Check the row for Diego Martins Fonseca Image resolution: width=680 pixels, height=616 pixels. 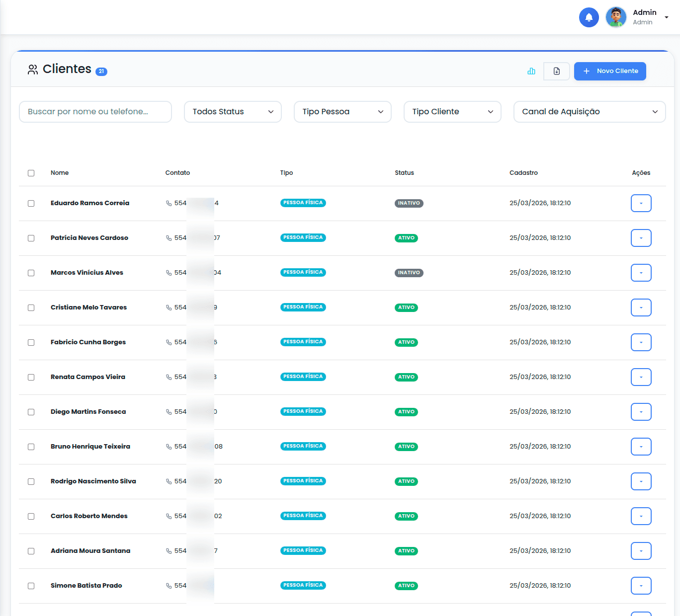(x=31, y=412)
